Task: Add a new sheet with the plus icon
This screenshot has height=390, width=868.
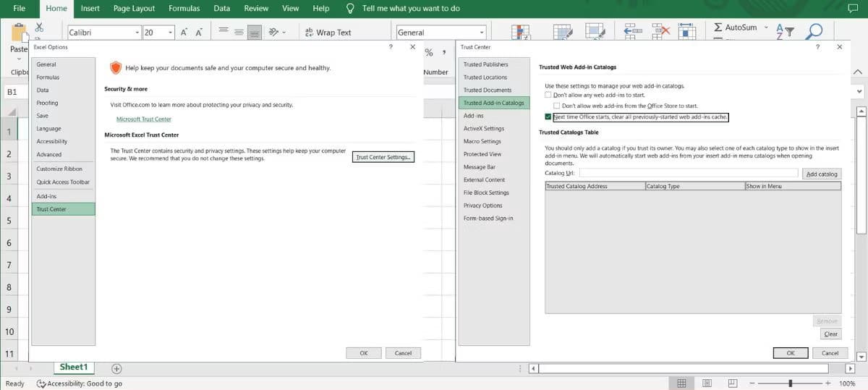Action: point(116,368)
